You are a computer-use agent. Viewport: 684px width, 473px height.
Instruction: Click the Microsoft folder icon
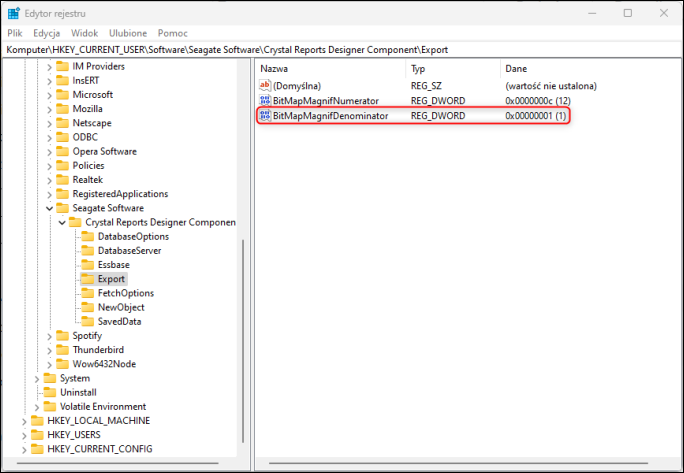pos(62,95)
